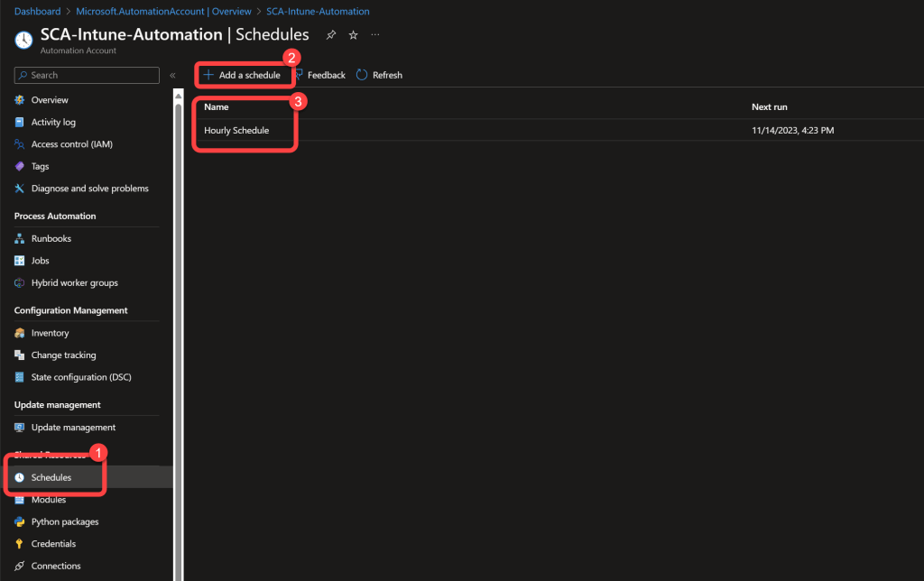Screen dimensions: 924x581
Task: Click the Refresh icon in toolbar
Action: 362,75
